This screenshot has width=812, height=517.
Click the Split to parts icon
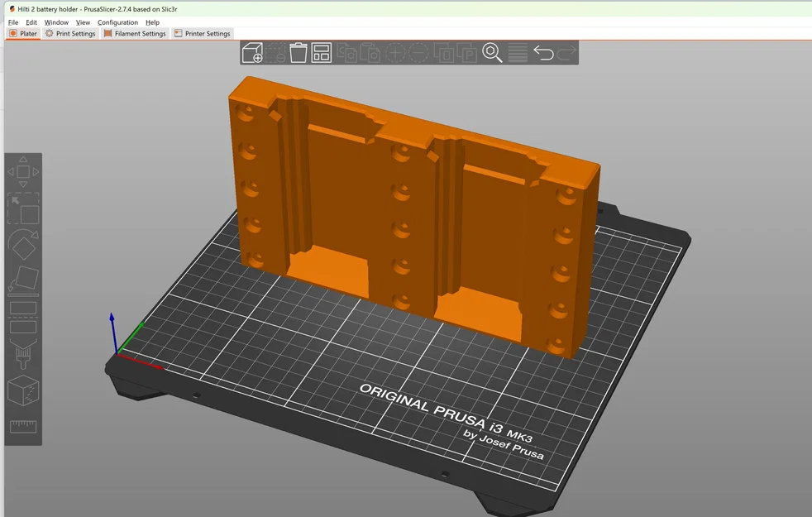pyautogui.click(x=466, y=53)
